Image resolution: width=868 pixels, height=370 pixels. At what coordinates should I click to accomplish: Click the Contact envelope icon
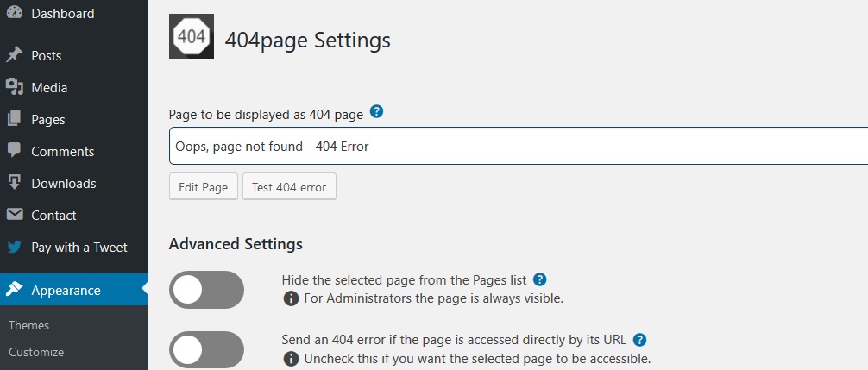[15, 214]
